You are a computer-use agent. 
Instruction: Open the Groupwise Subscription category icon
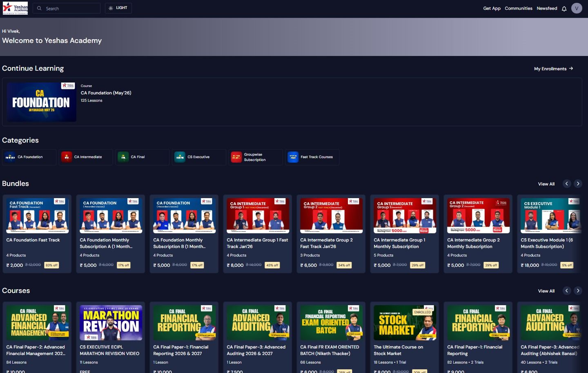(236, 157)
